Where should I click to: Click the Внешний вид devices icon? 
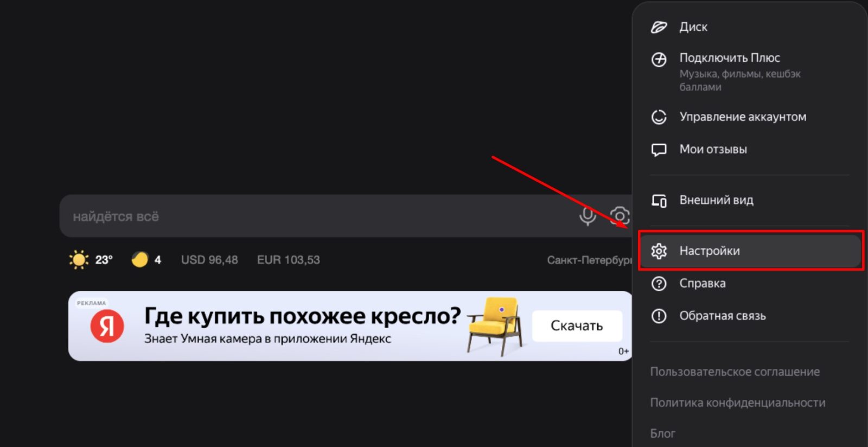[659, 201]
